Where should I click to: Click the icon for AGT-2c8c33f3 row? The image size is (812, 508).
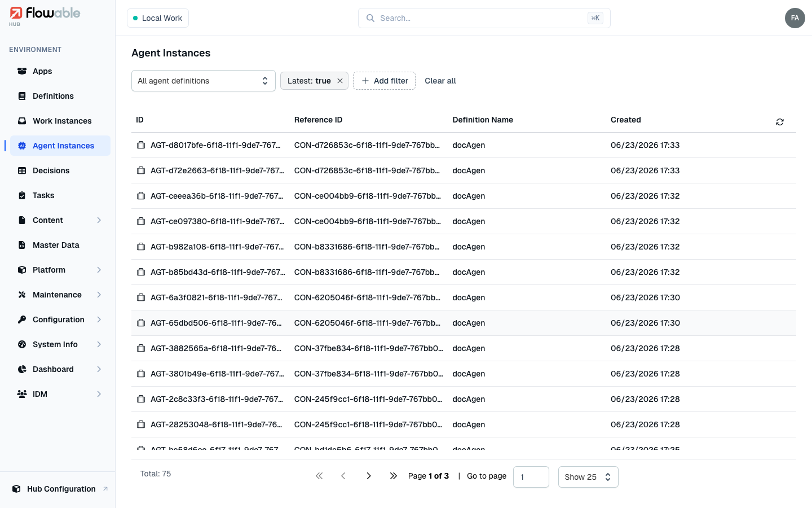coord(141,399)
